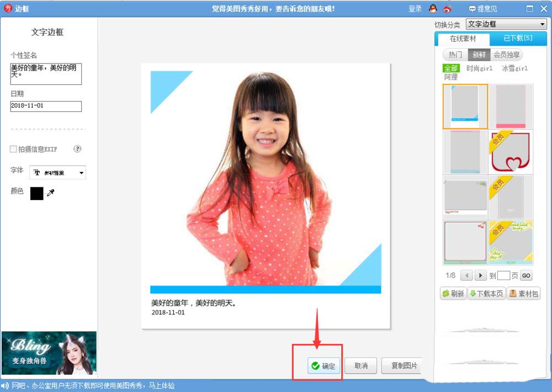The width and height of the screenshot is (552, 392).
Task: Expand the 字体 font dropdown
Action: [x=58, y=173]
